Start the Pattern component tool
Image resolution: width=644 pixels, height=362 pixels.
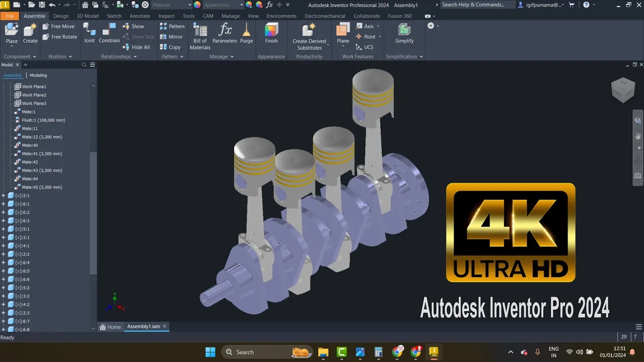172,26
